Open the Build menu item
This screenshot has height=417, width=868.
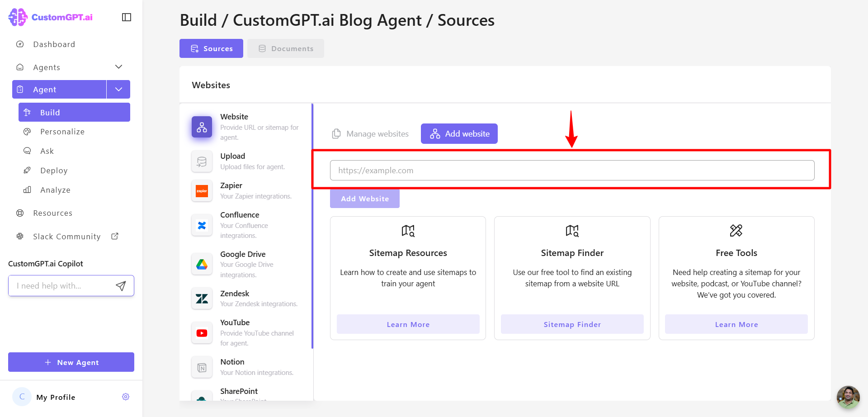tap(74, 112)
